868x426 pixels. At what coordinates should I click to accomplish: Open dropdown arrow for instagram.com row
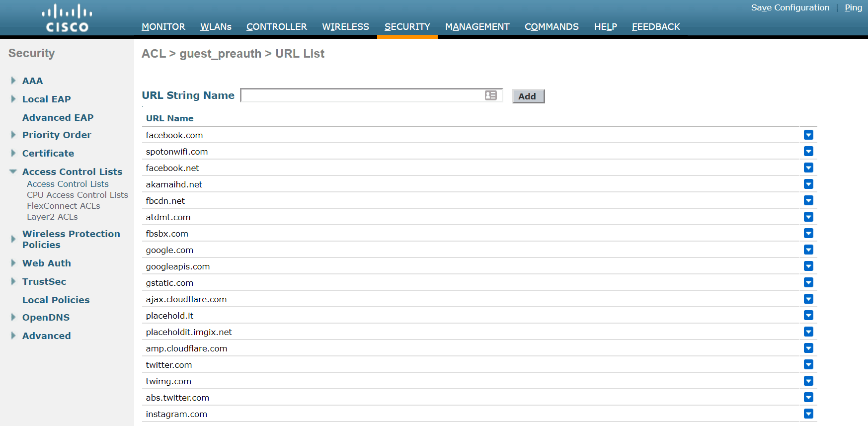point(808,414)
